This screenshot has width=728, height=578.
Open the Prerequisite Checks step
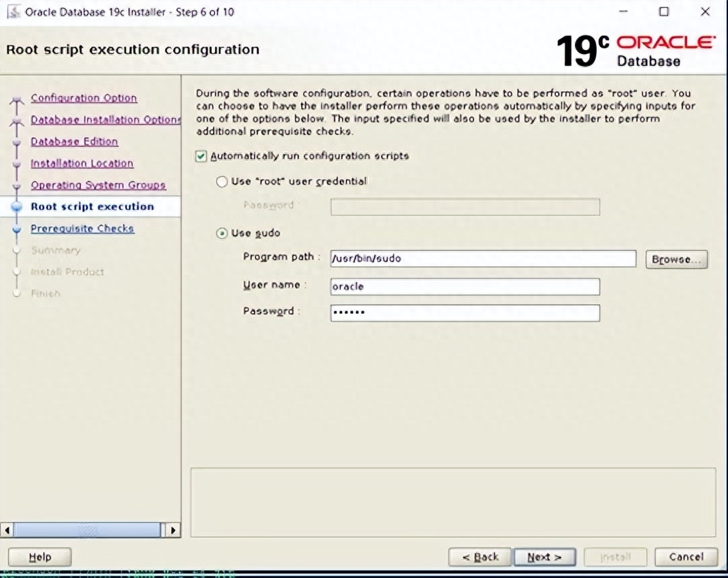click(83, 229)
